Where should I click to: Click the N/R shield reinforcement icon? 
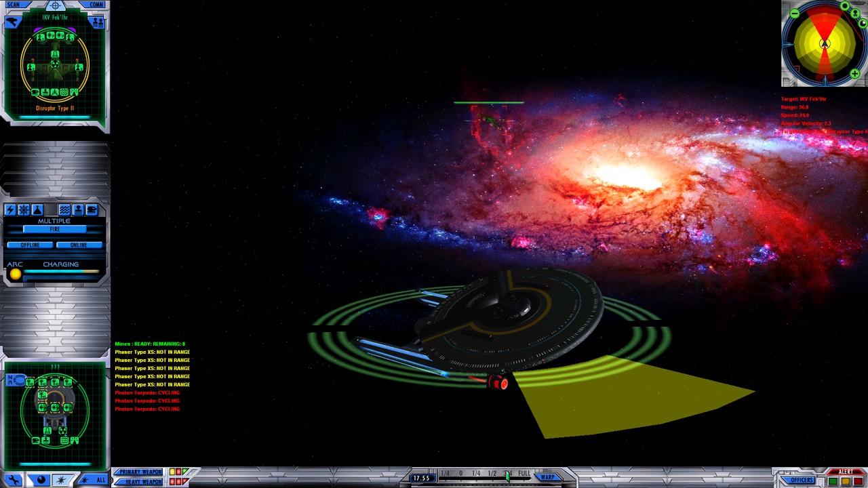pyautogui.click(x=16, y=380)
